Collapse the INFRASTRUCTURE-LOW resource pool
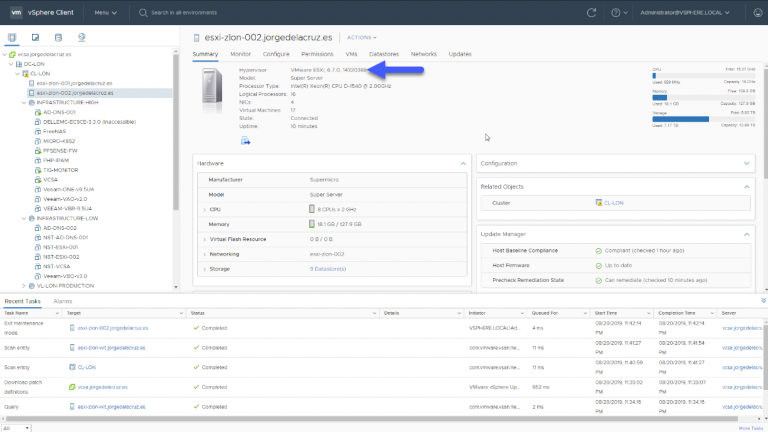This screenshot has height=432, width=768. [24, 218]
